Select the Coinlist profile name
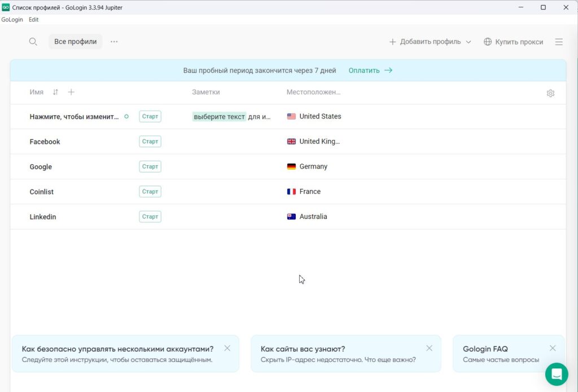578x392 pixels. pyautogui.click(x=41, y=192)
